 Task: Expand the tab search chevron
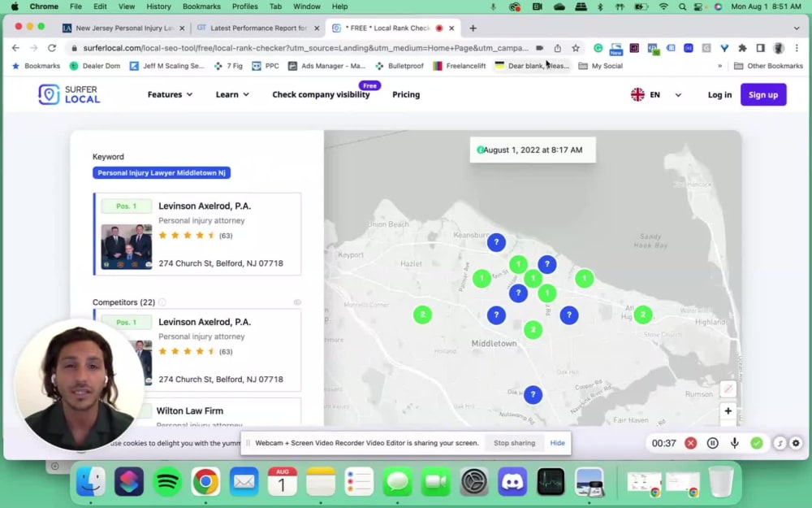(797, 28)
